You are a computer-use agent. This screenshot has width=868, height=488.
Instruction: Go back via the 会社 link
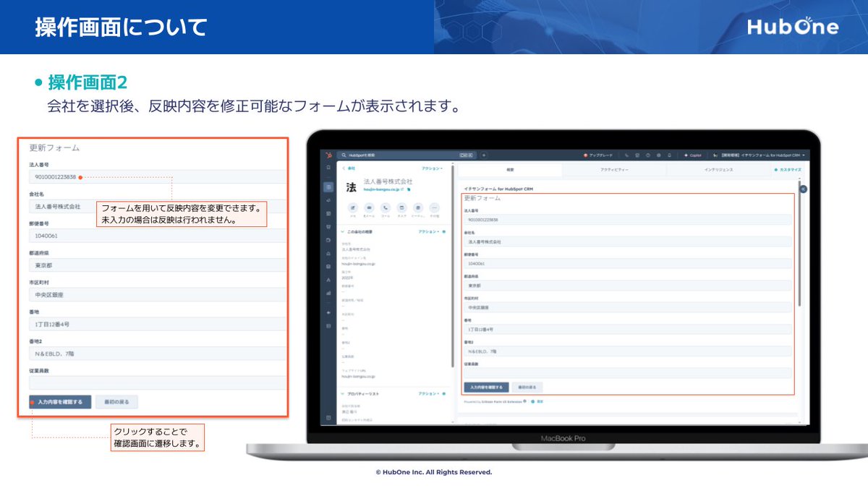pyautogui.click(x=351, y=168)
